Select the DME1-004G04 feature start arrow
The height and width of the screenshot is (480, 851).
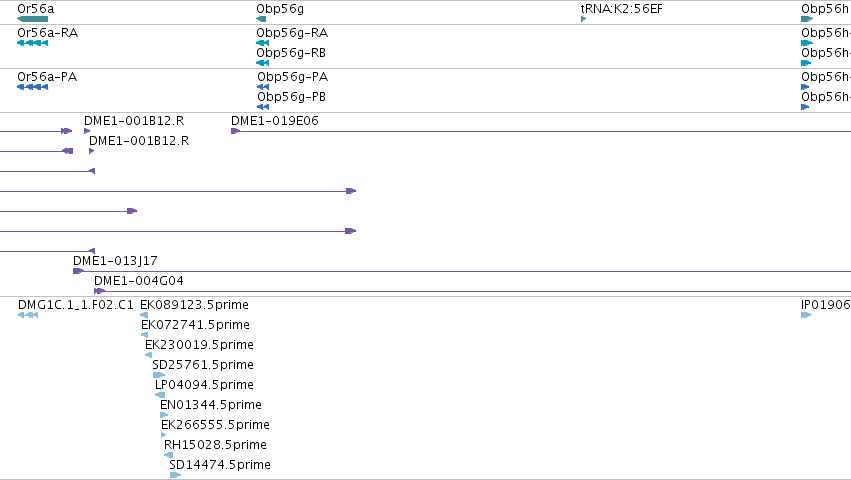click(x=99, y=291)
